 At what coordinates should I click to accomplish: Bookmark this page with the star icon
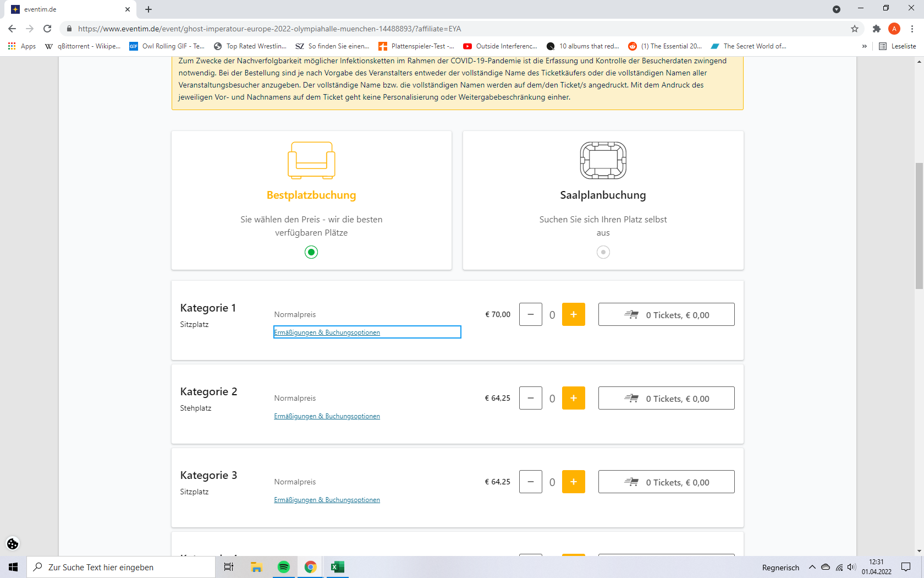click(x=855, y=29)
